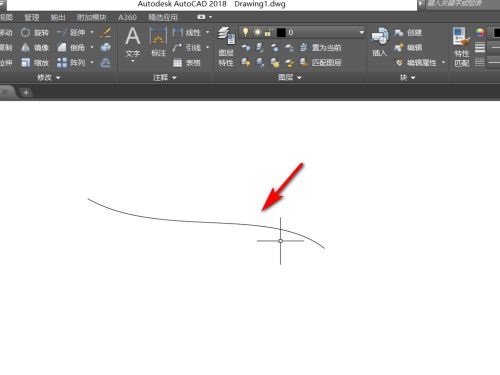Open the Manage (管理) ribbon tab

(x=32, y=17)
